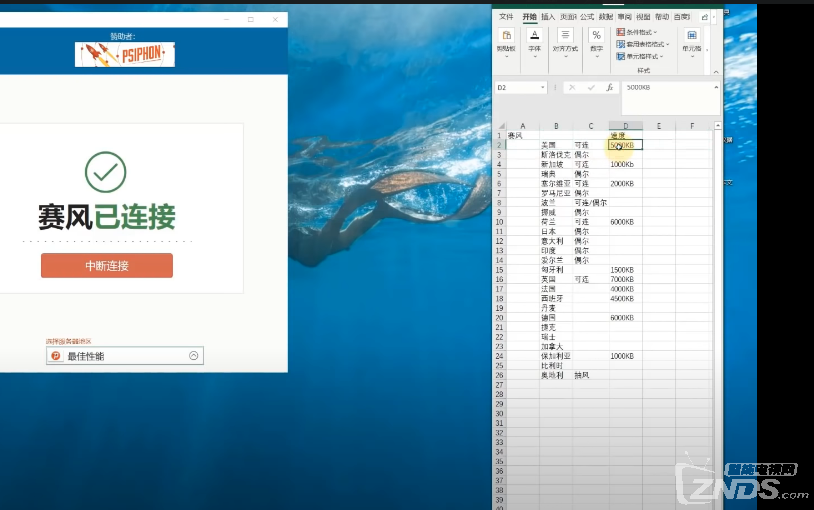This screenshot has height=510, width=814.
Task: Click the formula bar confirm checkmark
Action: [591, 87]
